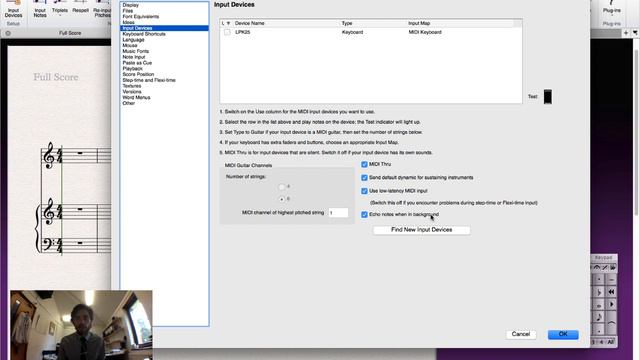Open tab list dropdown arrow at far right
Image resolution: width=640 pixels, height=360 pixels.
(x=635, y=33)
